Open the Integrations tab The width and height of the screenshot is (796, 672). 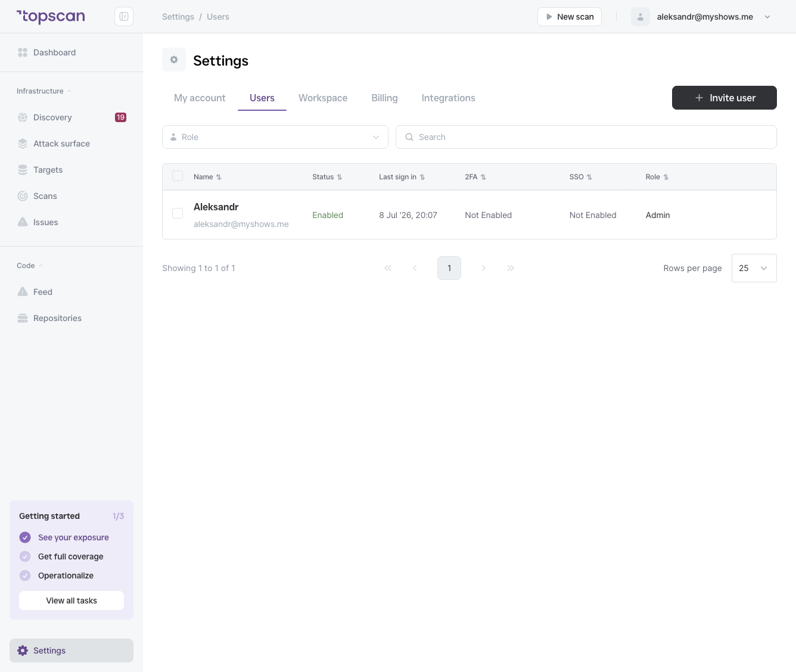pyautogui.click(x=449, y=98)
